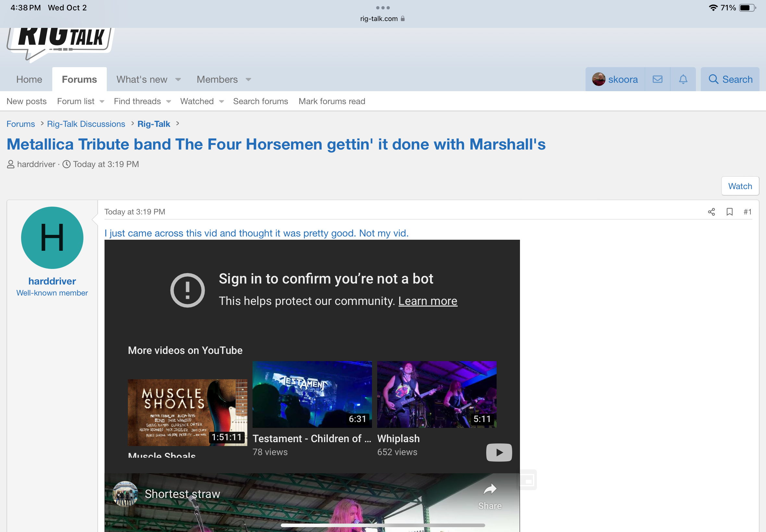Click the YouTube play logo button

click(499, 452)
